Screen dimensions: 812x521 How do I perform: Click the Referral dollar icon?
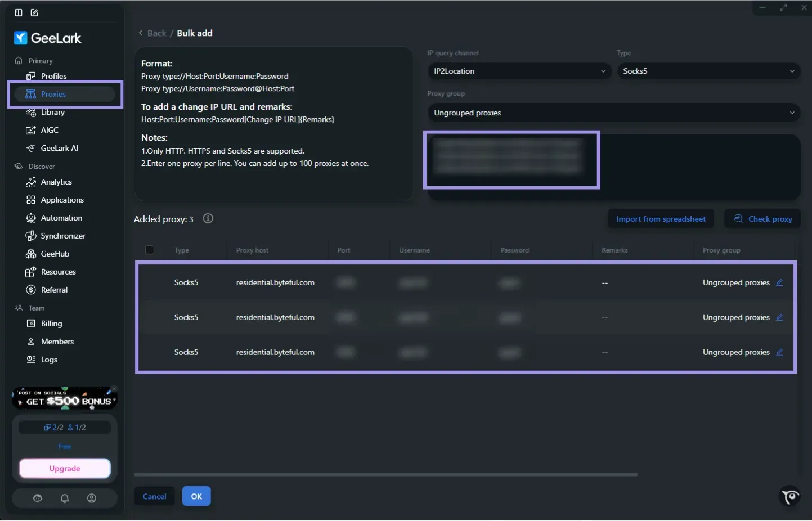31,290
